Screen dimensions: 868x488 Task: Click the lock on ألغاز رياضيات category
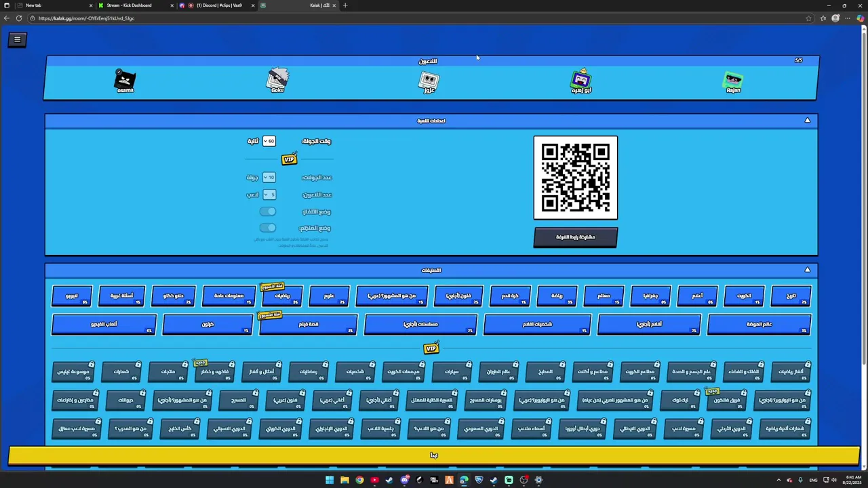(808, 365)
